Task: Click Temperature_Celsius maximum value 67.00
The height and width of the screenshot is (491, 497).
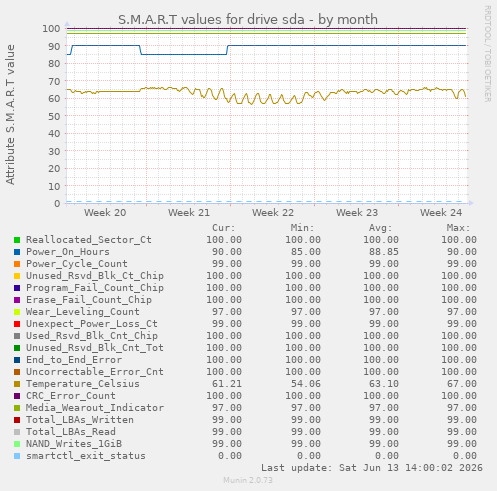Action: [462, 384]
